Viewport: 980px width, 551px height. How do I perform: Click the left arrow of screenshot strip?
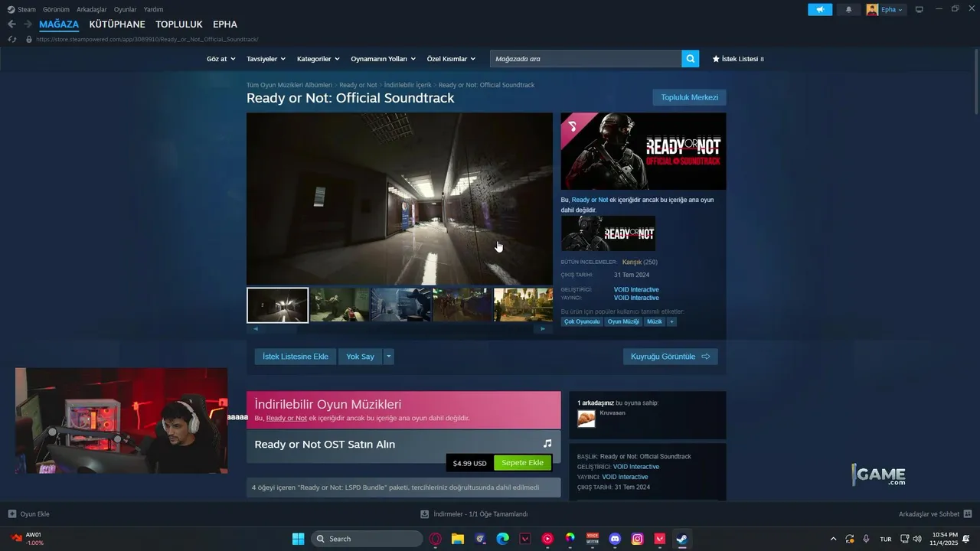(x=256, y=329)
